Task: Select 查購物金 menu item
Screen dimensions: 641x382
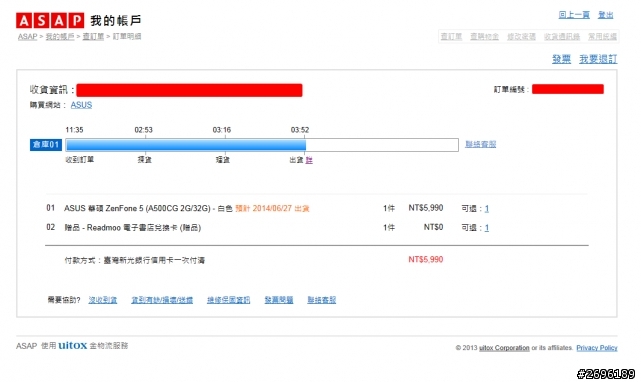Action: [x=484, y=37]
